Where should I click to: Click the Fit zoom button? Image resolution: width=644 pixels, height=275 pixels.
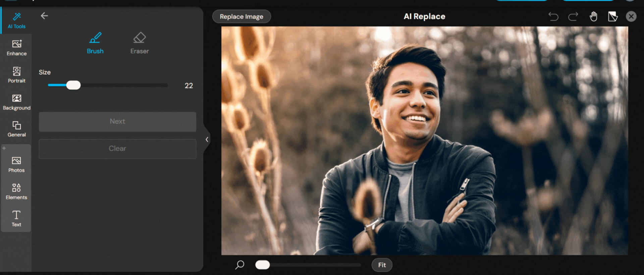click(382, 265)
